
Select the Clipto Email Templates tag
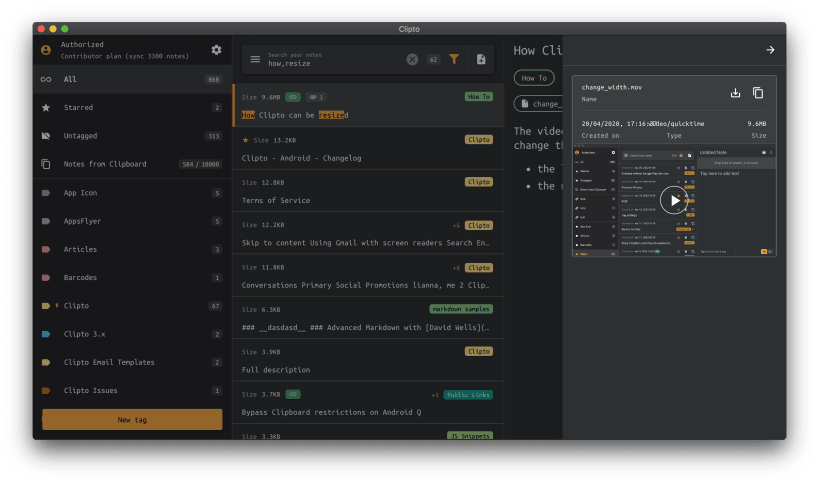pyautogui.click(x=133, y=362)
